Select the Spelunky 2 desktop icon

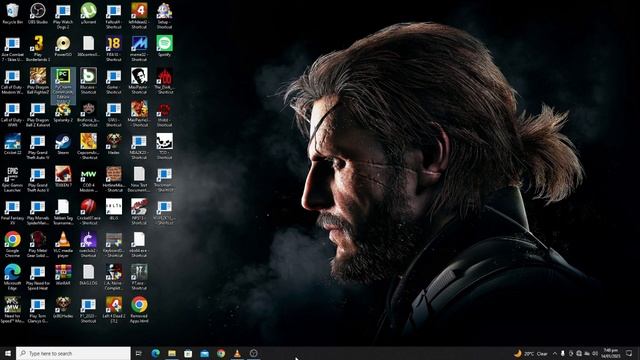pos(63,112)
